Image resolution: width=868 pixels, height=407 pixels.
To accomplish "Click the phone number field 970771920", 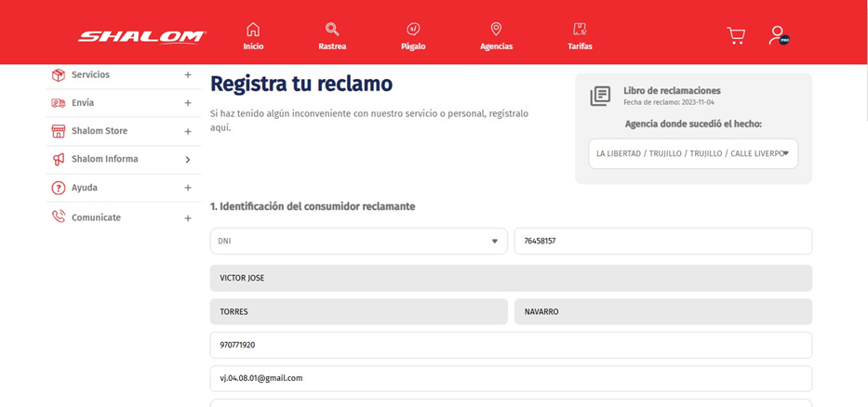I will (x=510, y=345).
